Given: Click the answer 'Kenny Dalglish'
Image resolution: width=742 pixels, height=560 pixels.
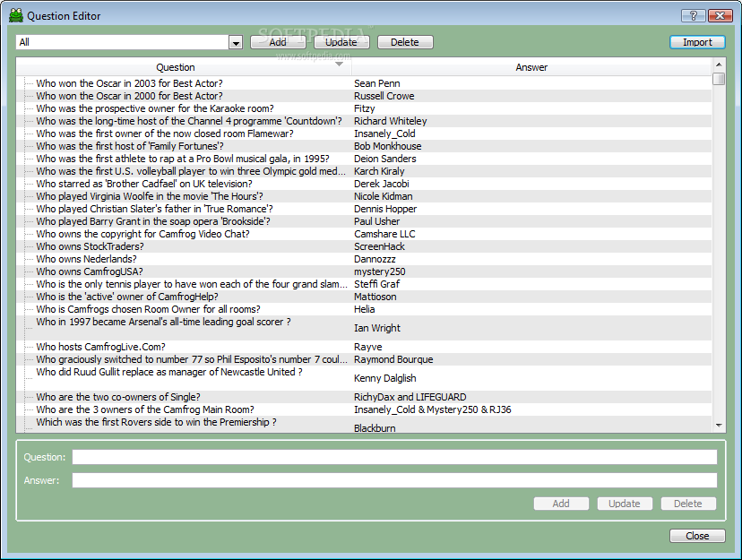Looking at the screenshot, I should tap(385, 378).
